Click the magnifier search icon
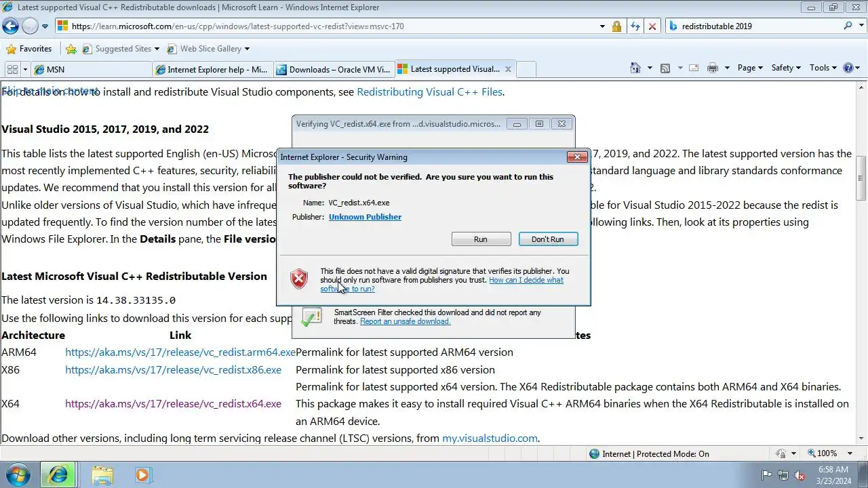This screenshot has width=868, height=488. (x=848, y=26)
